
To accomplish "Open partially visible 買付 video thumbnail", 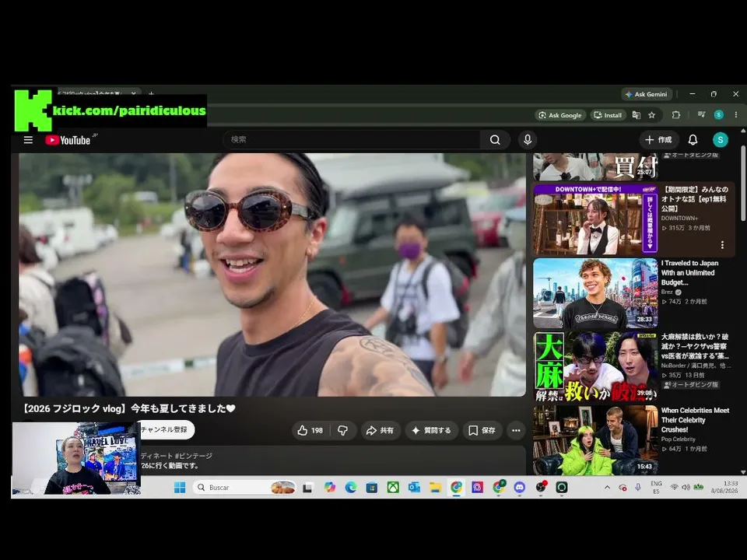I will tap(595, 166).
